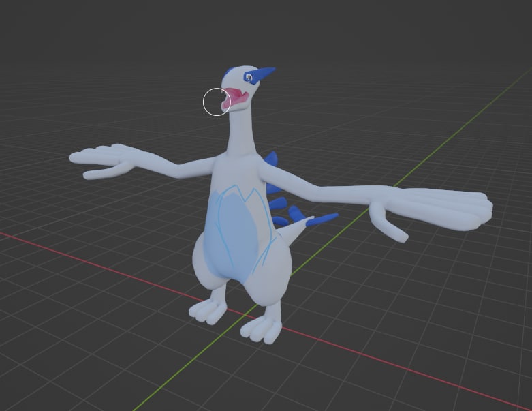
Task: Click the foot on the right side
Action: click(x=262, y=329)
